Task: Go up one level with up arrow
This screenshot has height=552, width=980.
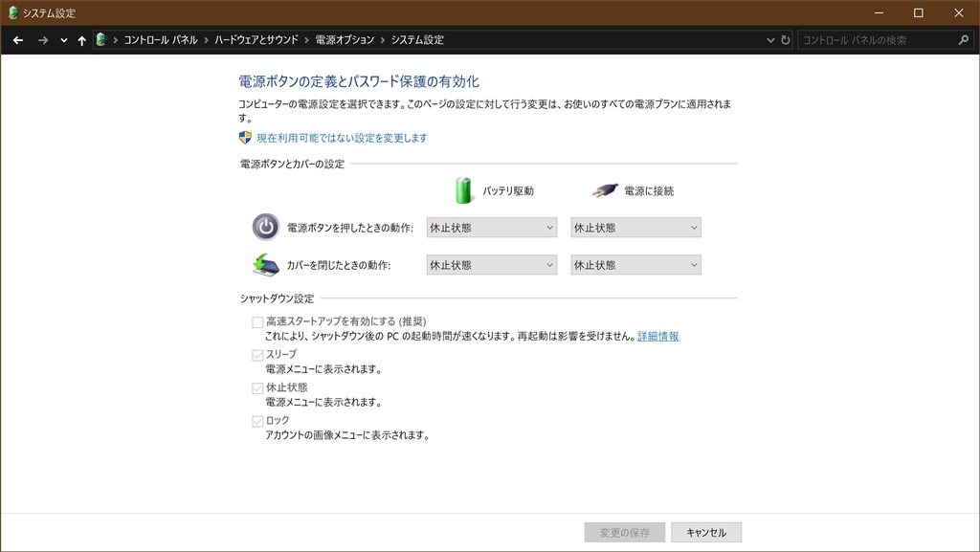Action: pos(82,40)
